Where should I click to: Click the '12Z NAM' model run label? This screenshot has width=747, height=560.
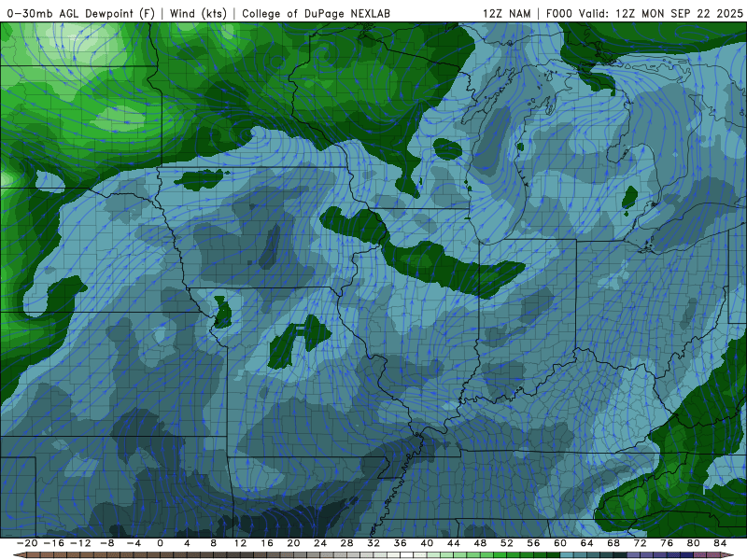507,14
